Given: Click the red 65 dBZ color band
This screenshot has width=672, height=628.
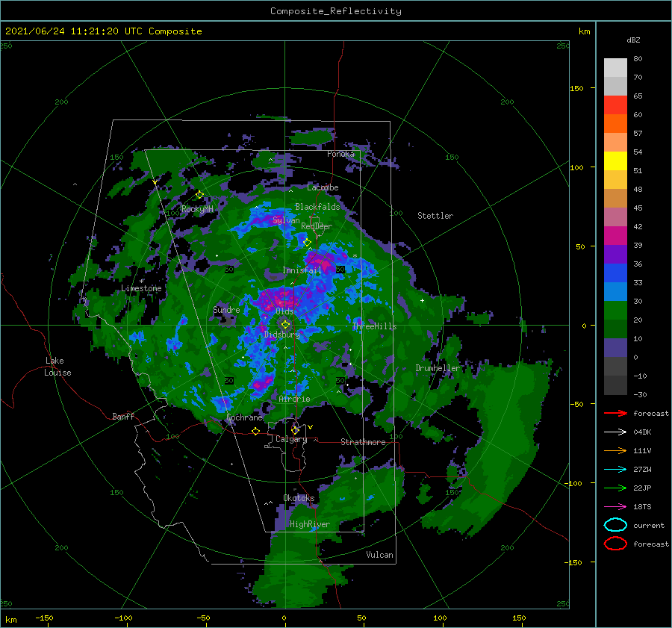Looking at the screenshot, I should coord(615,105).
